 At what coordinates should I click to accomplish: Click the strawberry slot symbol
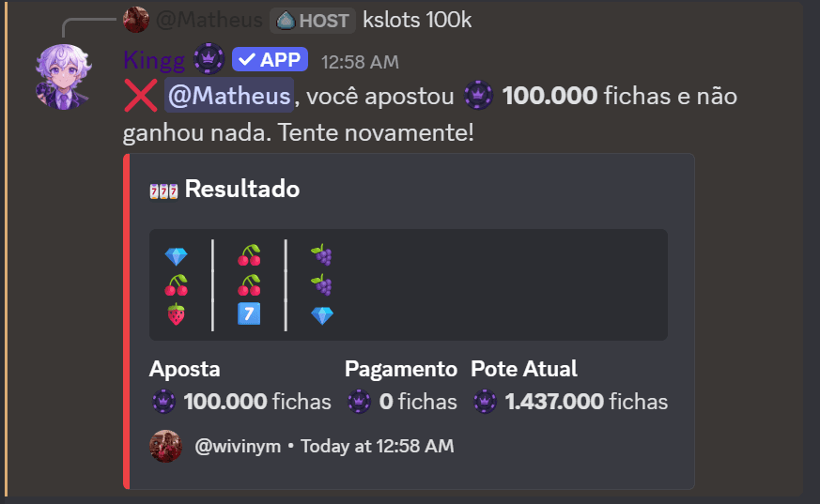click(176, 314)
